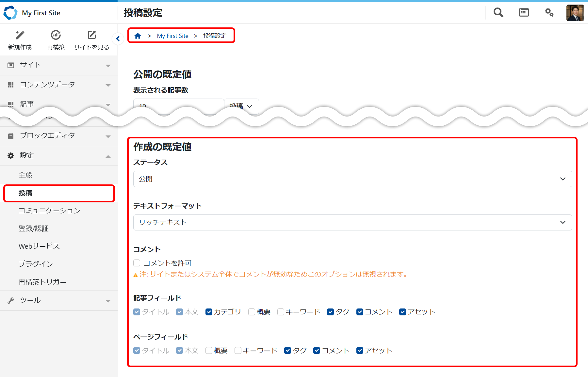Click the search magnifier icon
The image size is (588, 377).
click(498, 12)
